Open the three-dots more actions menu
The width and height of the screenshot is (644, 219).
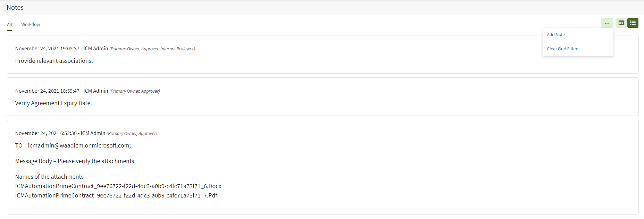point(607,23)
